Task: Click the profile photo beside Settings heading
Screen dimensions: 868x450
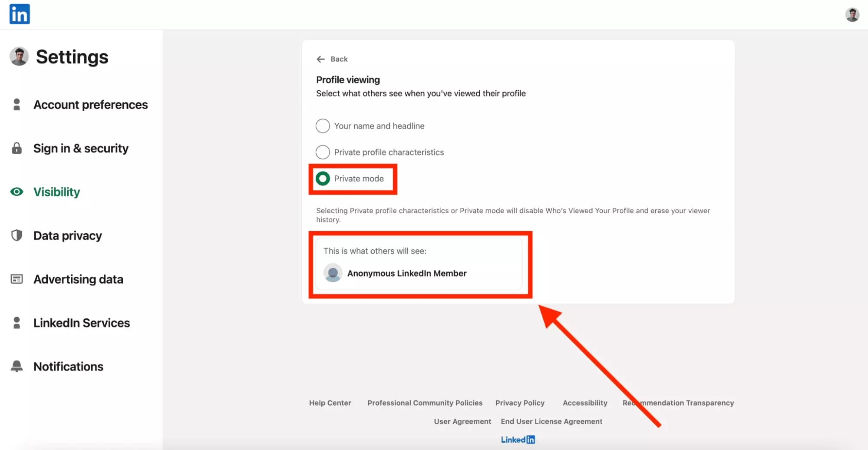Action: 19,56
